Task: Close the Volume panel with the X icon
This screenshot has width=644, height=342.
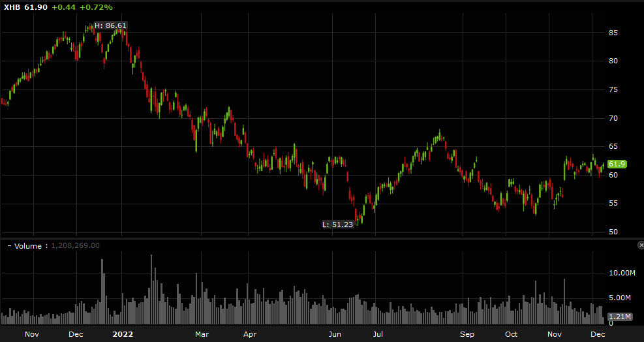Action: (x=639, y=245)
